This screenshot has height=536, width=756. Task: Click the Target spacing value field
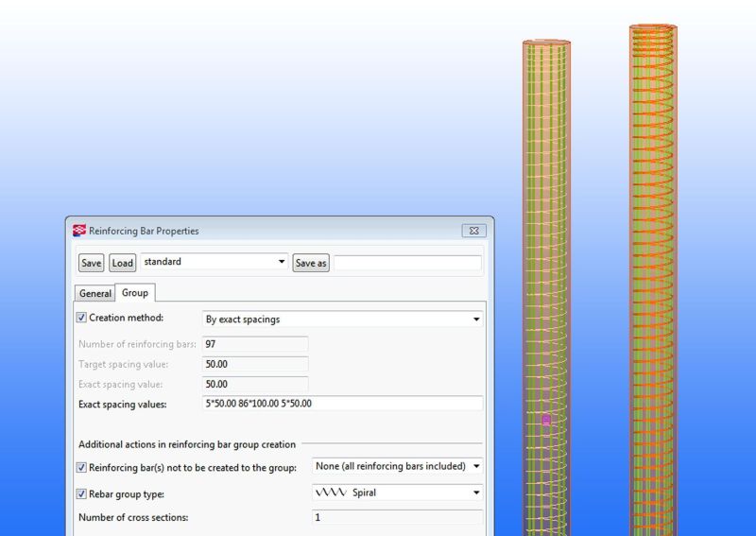(255, 364)
